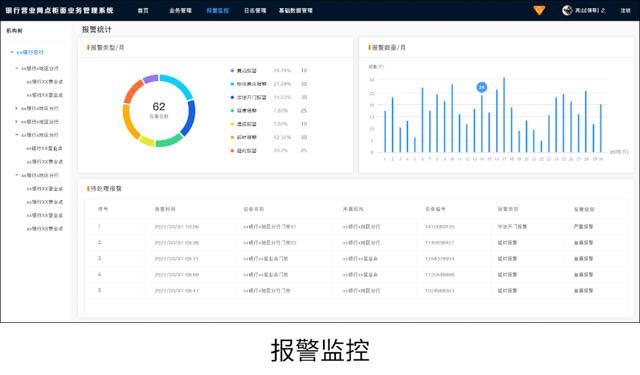Screen dimensions: 640x375
Task: Collapse the fourth 地区分行 branch arrow
Action: (17, 135)
